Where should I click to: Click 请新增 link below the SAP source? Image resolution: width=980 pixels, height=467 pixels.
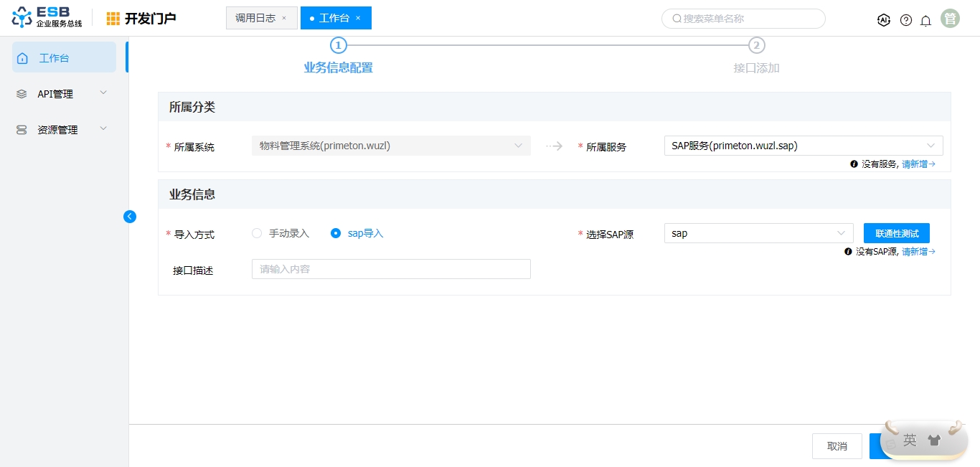pyautogui.click(x=918, y=252)
